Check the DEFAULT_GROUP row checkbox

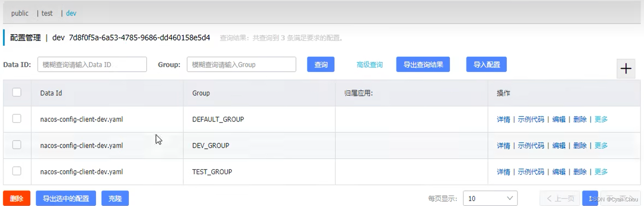[17, 119]
